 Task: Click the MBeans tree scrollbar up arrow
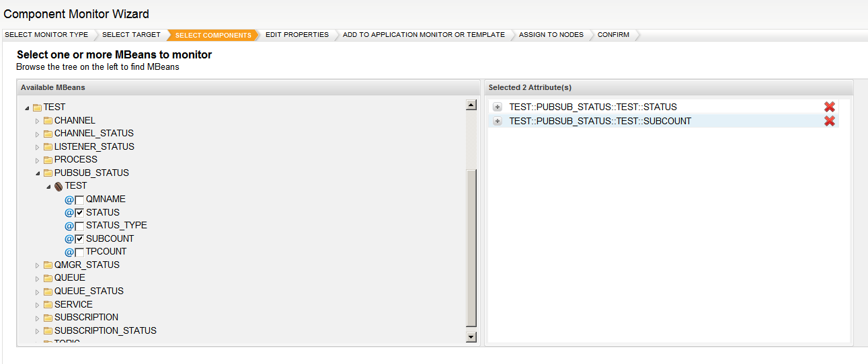(471, 105)
